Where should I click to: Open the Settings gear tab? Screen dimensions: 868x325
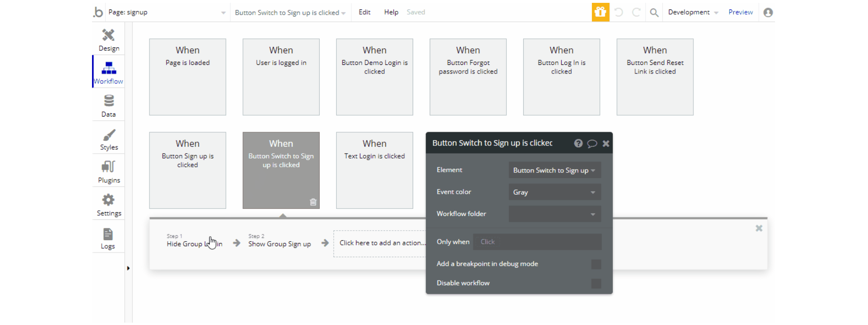109,205
